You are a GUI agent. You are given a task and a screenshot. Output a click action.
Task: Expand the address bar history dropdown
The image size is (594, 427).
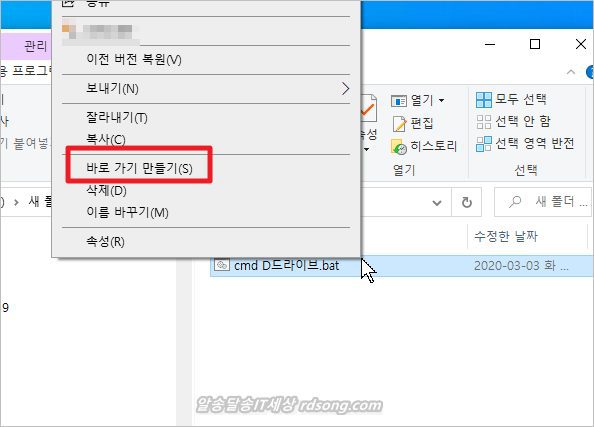(437, 203)
